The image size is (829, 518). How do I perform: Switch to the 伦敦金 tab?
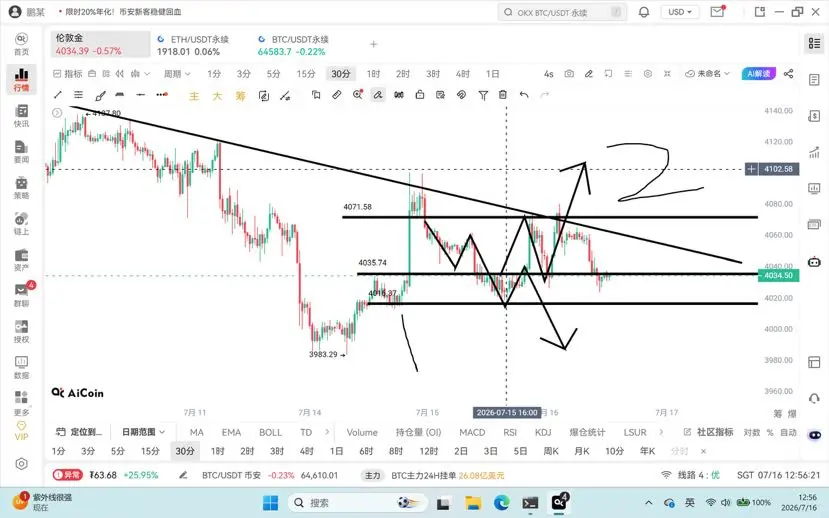tap(100, 44)
